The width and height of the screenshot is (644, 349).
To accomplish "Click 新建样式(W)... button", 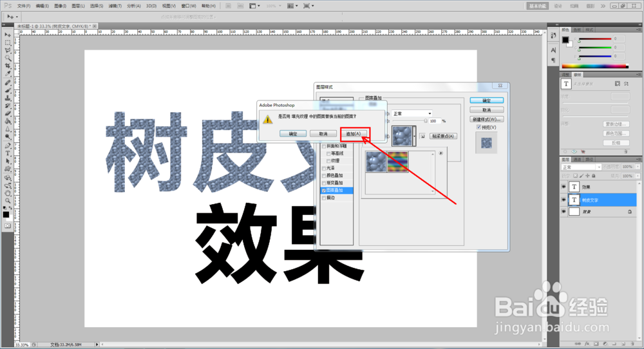I will click(x=487, y=120).
